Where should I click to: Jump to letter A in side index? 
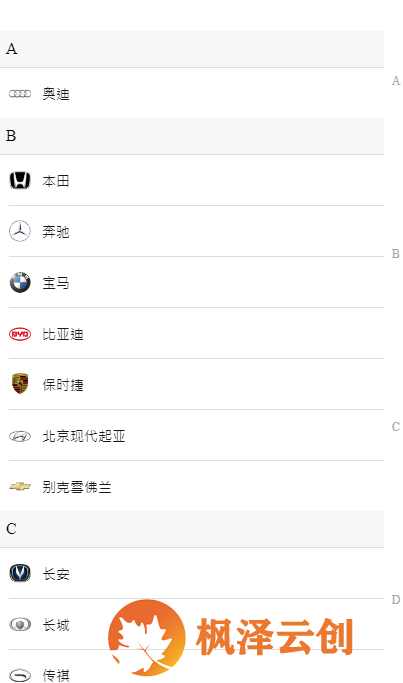click(x=396, y=81)
